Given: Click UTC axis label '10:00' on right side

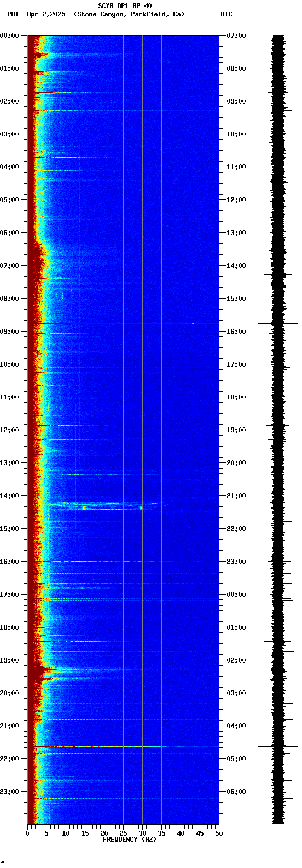Looking at the screenshot, I should [236, 134].
